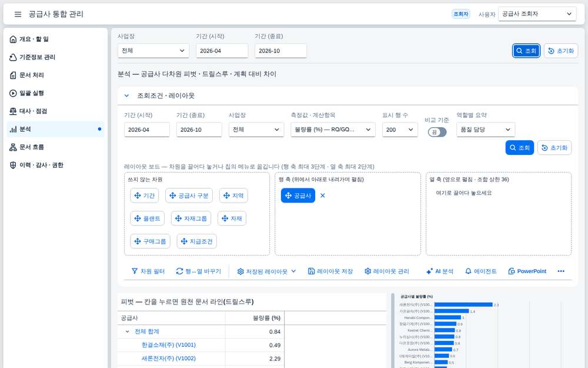Viewport: 588px width, 368px height.
Task: Open the 표시 행 수 dropdown
Action: 400,130
